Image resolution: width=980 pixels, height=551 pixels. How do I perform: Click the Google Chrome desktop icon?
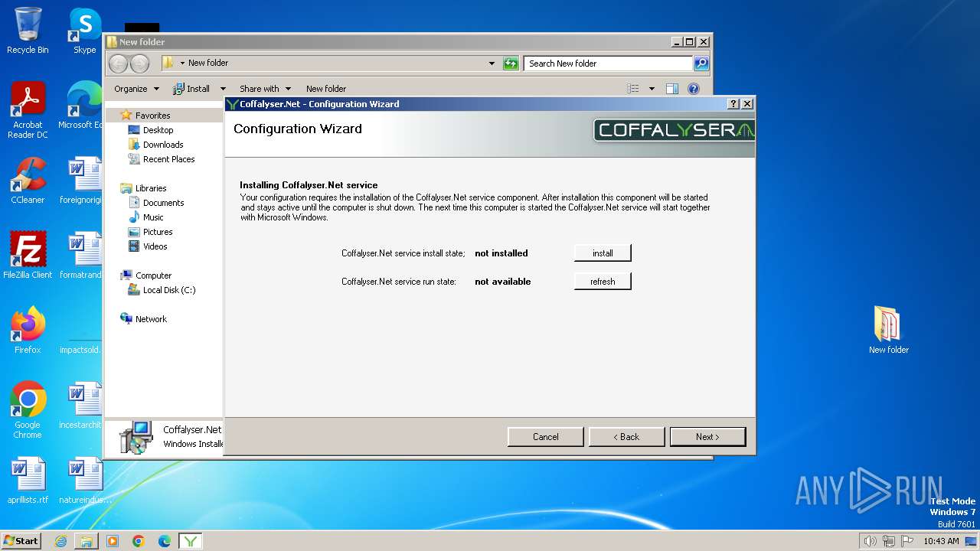pyautogui.click(x=28, y=410)
